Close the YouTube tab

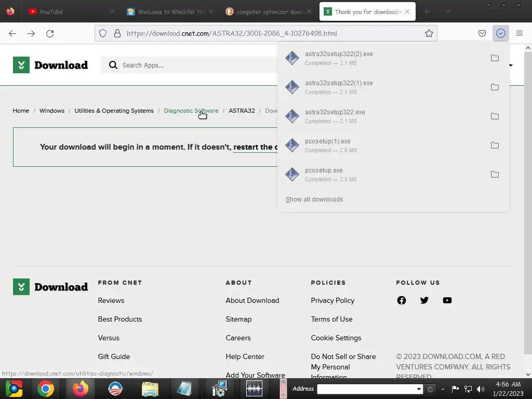click(x=112, y=11)
